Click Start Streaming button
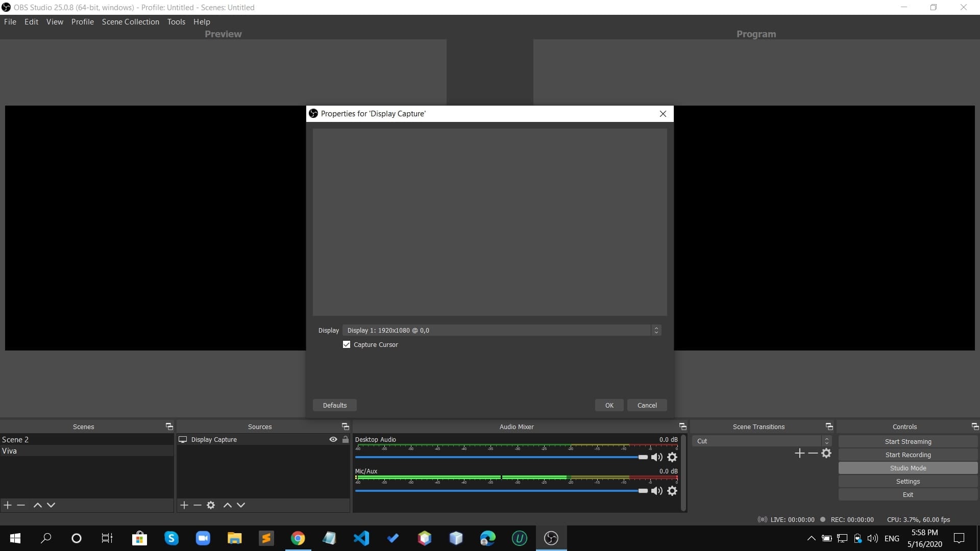Screen dimensions: 980x551 (908, 442)
